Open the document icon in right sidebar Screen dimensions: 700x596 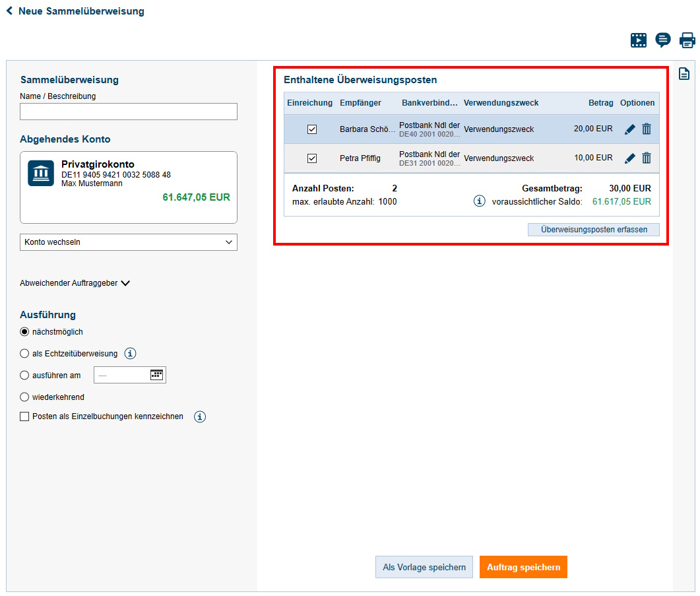[684, 74]
